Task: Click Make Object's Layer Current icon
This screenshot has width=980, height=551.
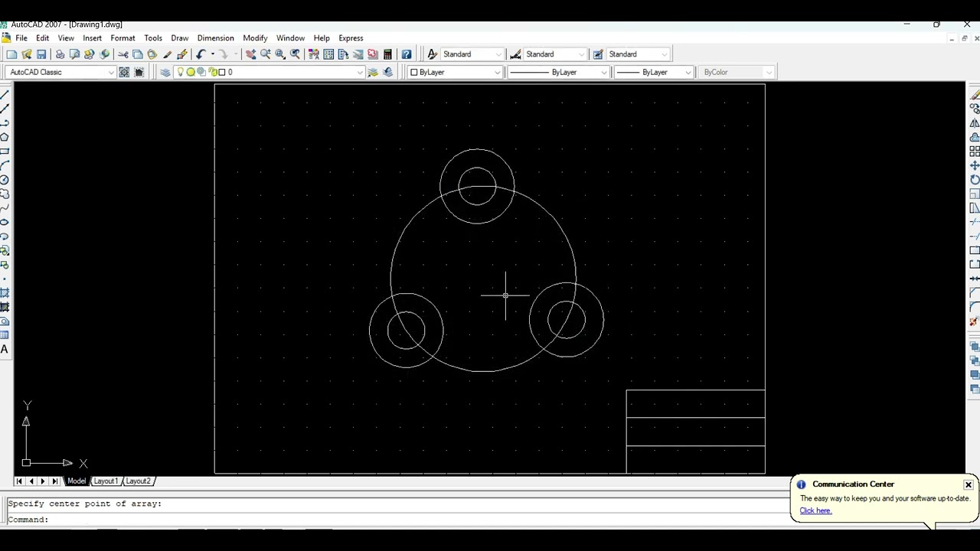Action: pos(373,72)
